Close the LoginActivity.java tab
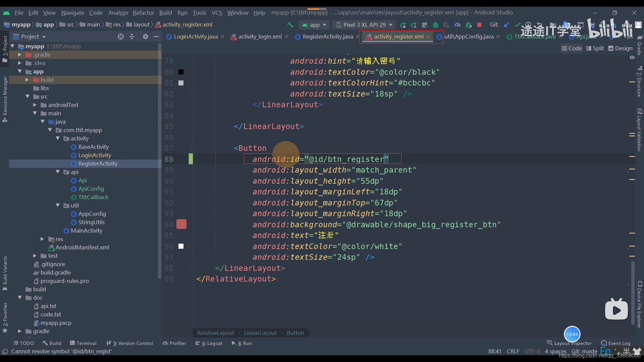The height and width of the screenshot is (362, 644). (x=222, y=37)
